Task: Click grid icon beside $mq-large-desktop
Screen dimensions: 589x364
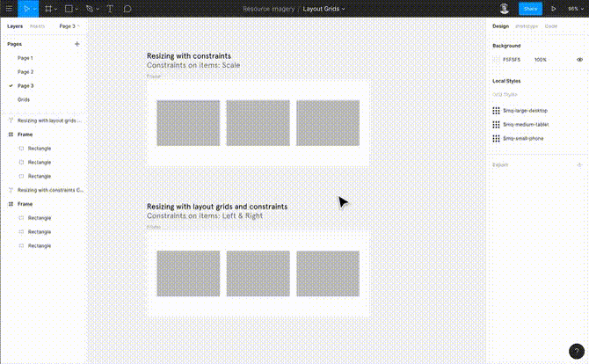Action: pyautogui.click(x=496, y=111)
